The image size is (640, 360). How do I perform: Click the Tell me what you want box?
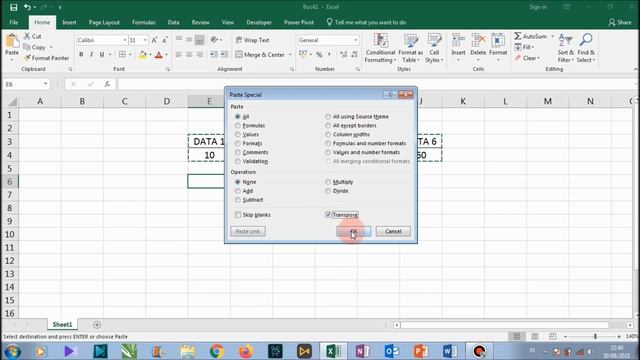point(366,22)
